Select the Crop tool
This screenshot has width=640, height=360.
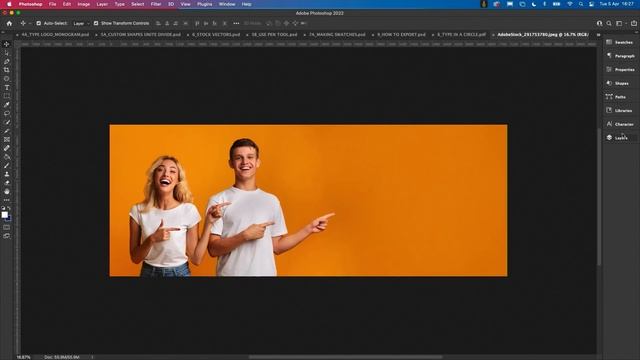pos(7,70)
